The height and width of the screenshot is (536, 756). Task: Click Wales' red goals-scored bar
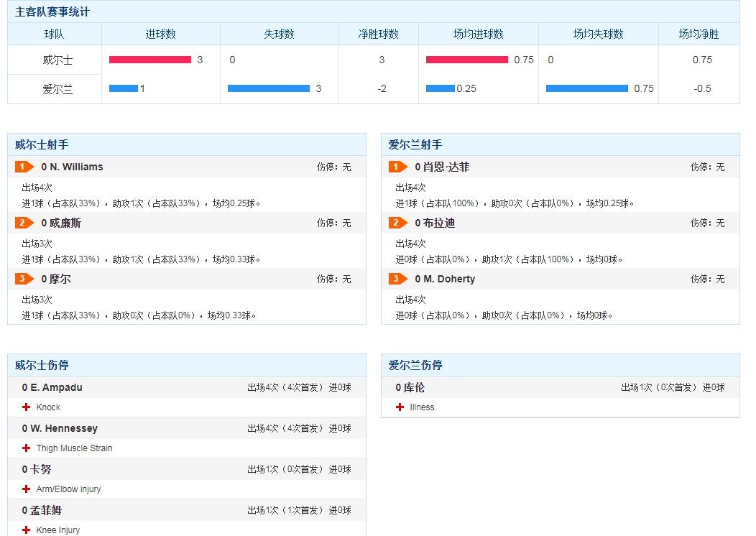pyautogui.click(x=150, y=60)
